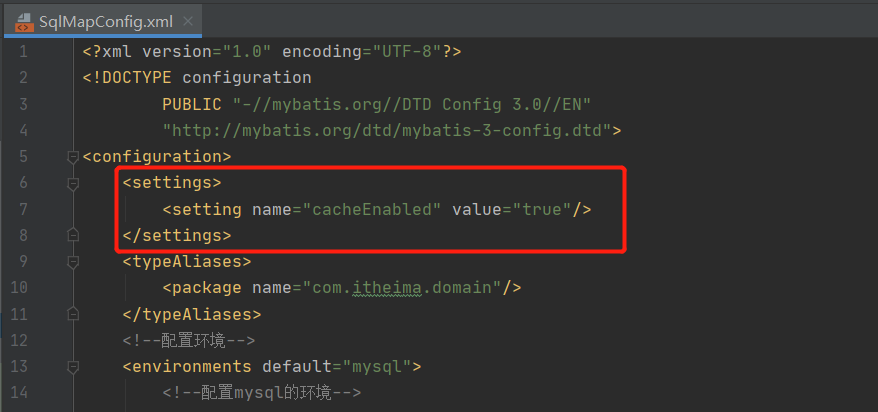Viewport: 878px width, 412px height.
Task: Click the PUBLIC keyword on line 3
Action: click(192, 104)
